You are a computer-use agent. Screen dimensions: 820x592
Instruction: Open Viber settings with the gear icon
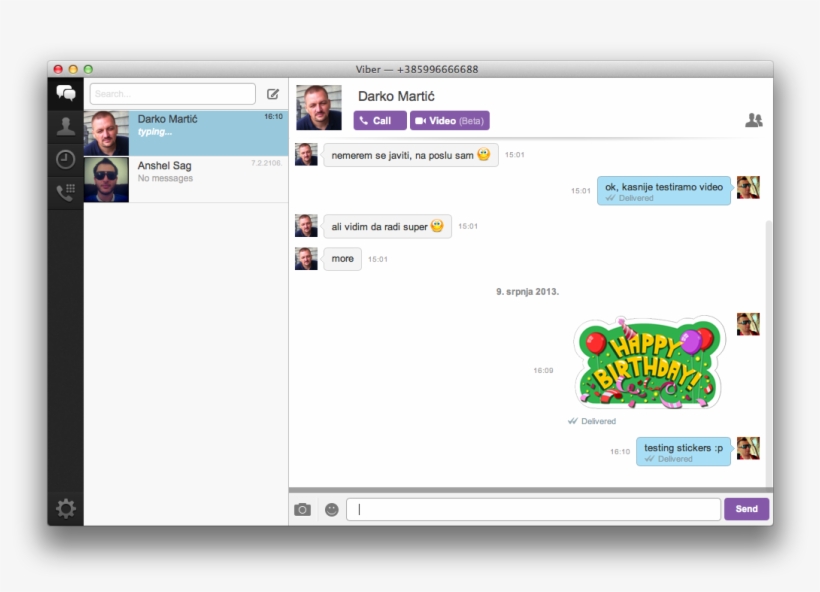point(66,508)
